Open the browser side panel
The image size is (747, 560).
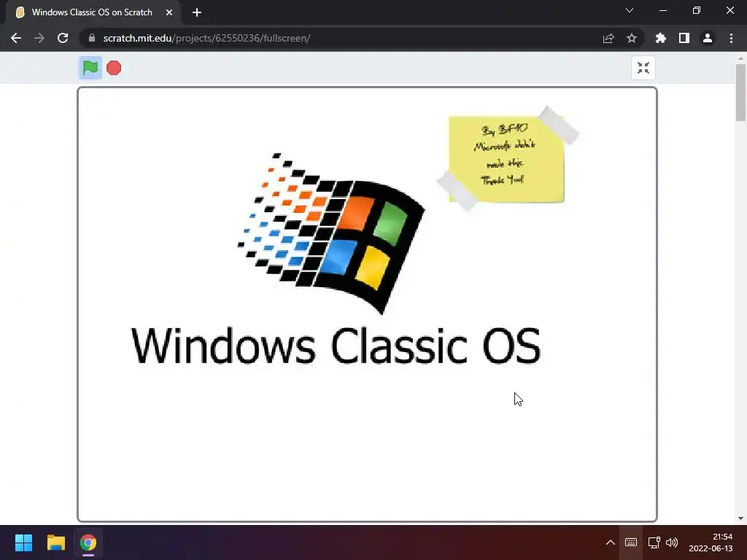coord(684,38)
